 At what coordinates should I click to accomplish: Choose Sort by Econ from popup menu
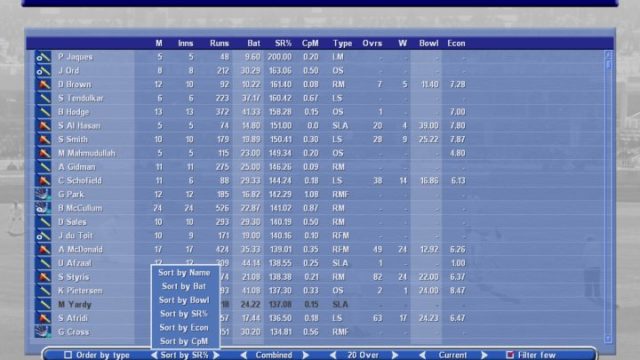coord(184,327)
